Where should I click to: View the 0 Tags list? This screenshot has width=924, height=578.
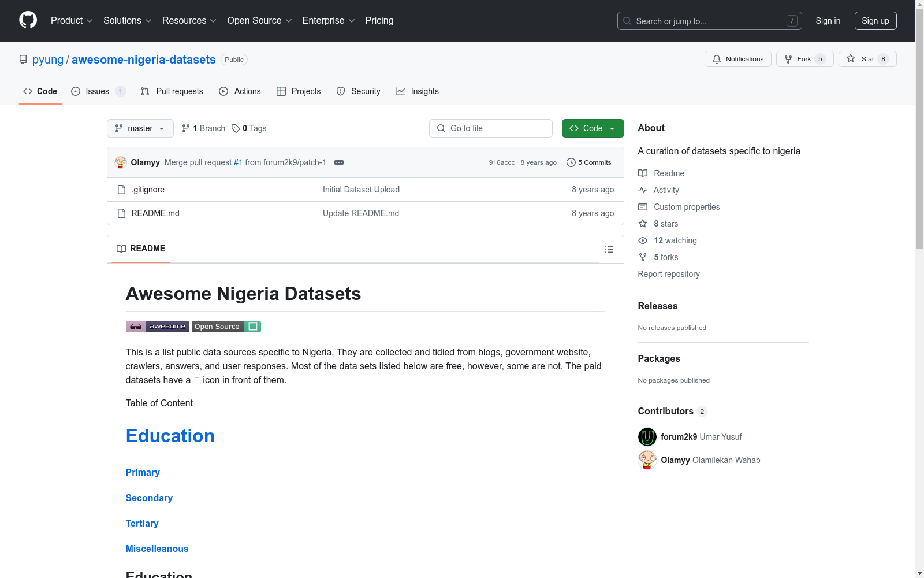point(249,128)
